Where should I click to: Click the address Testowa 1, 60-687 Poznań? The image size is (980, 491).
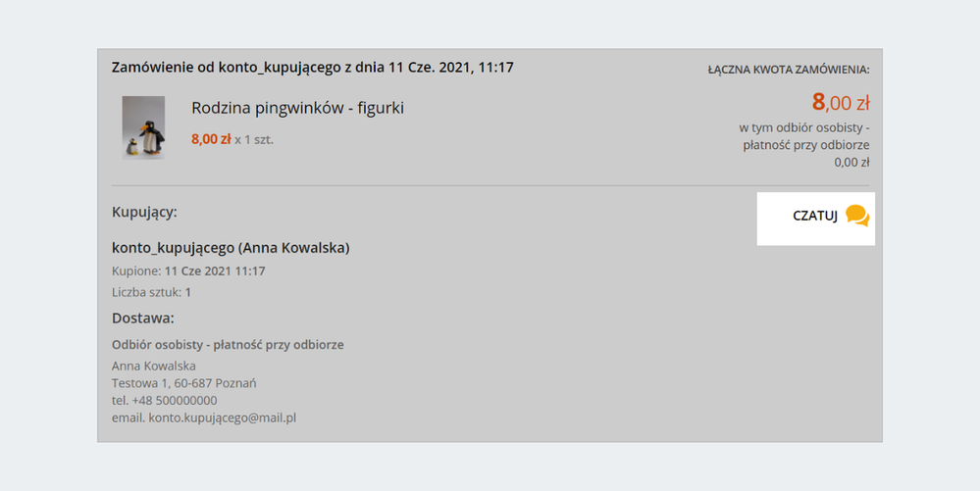(x=183, y=383)
